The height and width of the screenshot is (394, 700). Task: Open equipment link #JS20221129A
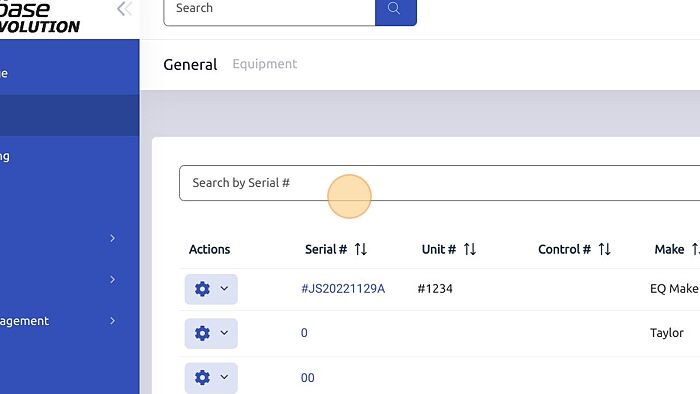click(343, 289)
